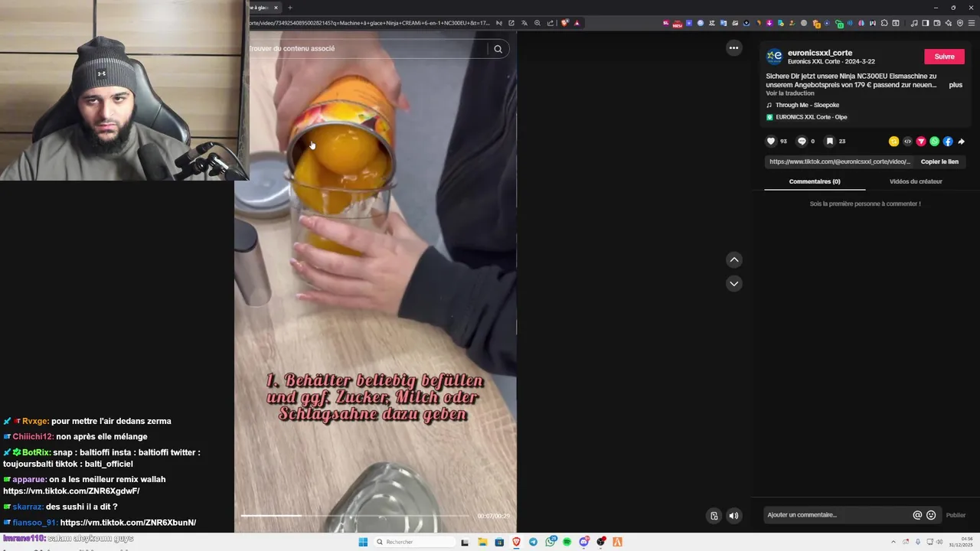
Task: Expand the description with plus
Action: [x=955, y=85]
